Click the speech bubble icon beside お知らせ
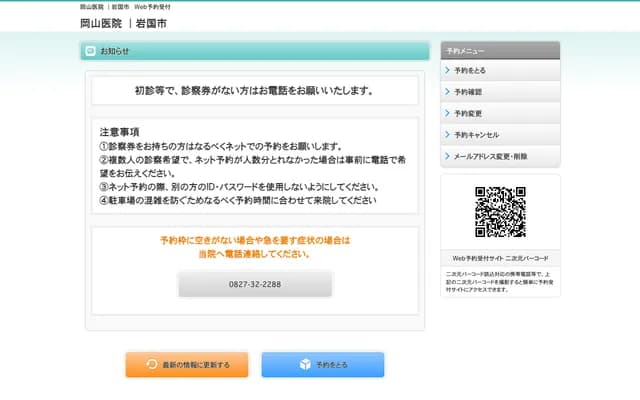Screen dimensions: 640x400 pos(90,51)
